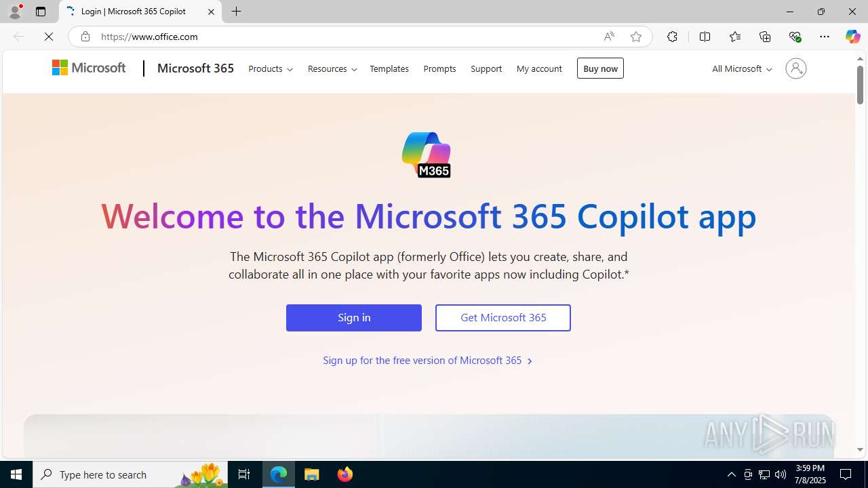
Task: Click the sign-in account avatar icon
Action: (x=795, y=68)
